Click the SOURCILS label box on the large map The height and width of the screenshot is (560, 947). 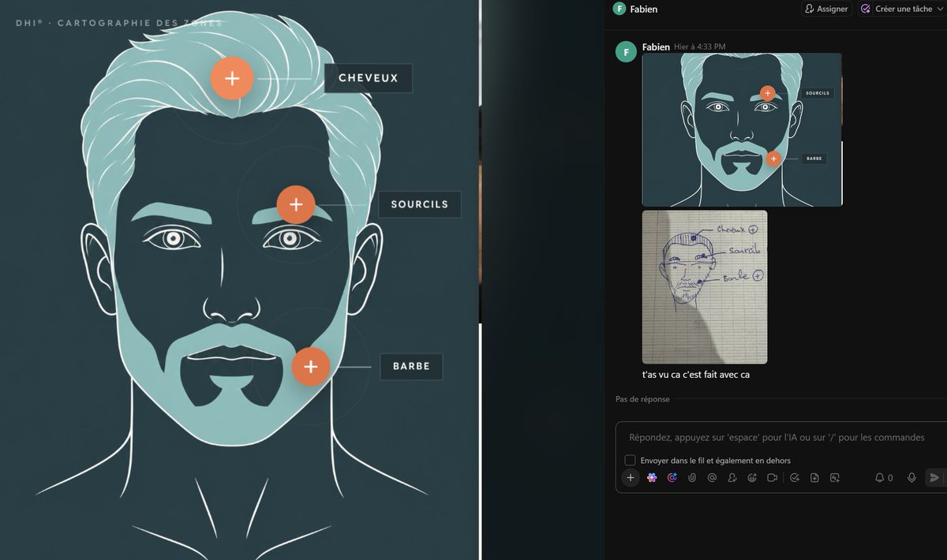pos(420,204)
